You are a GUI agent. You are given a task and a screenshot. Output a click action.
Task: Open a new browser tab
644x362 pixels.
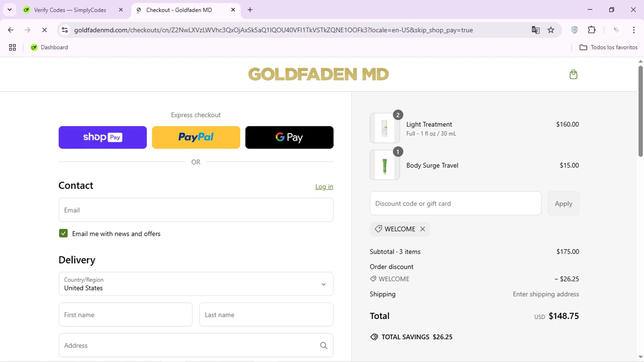[250, 10]
